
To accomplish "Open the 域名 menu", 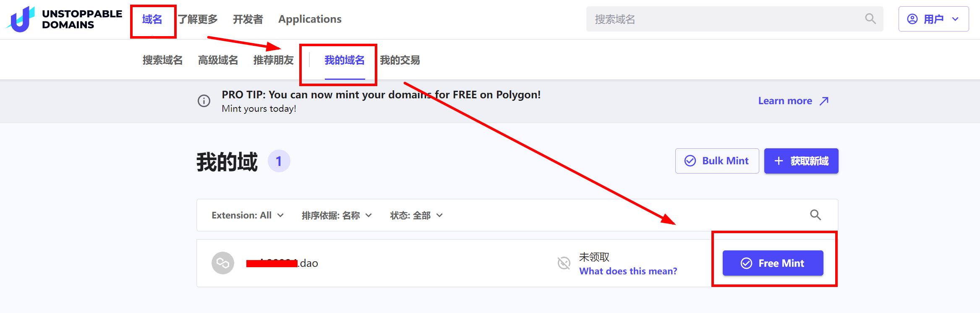I will click(152, 19).
